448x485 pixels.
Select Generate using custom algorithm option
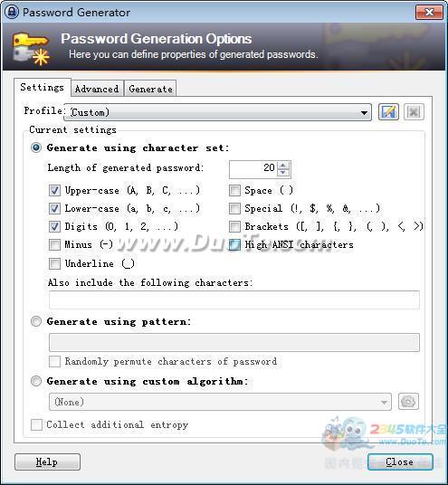pos(36,381)
